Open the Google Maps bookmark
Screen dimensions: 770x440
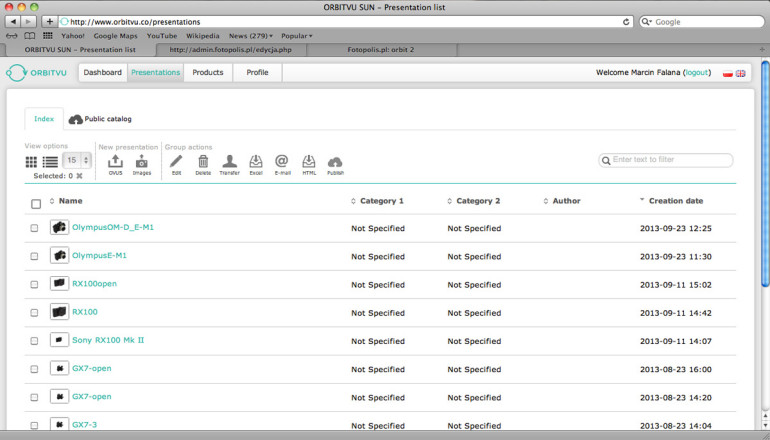point(115,36)
